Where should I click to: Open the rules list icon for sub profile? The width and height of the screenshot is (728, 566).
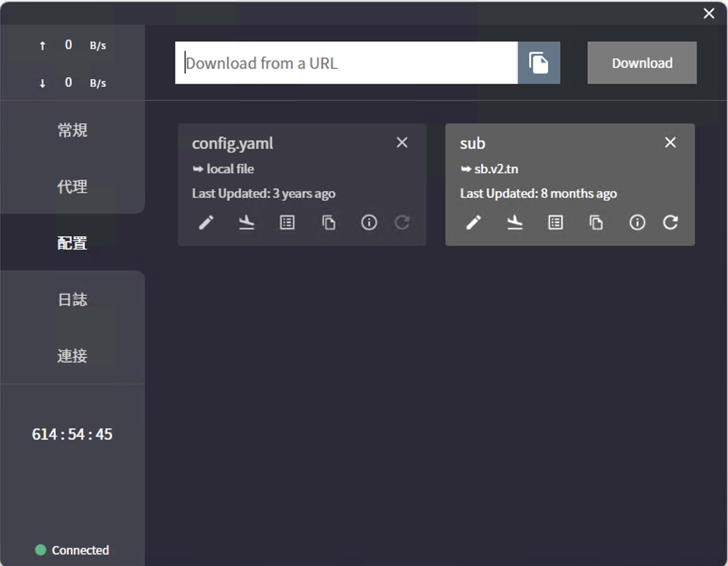click(x=556, y=222)
